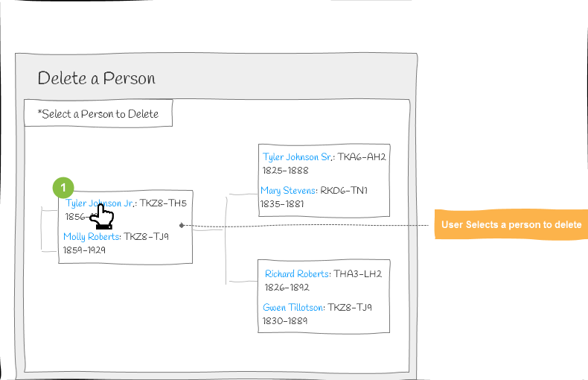Click ID TKZ8-TJ9 beside Molly Roberts
The width and height of the screenshot is (588, 380).
pos(146,237)
